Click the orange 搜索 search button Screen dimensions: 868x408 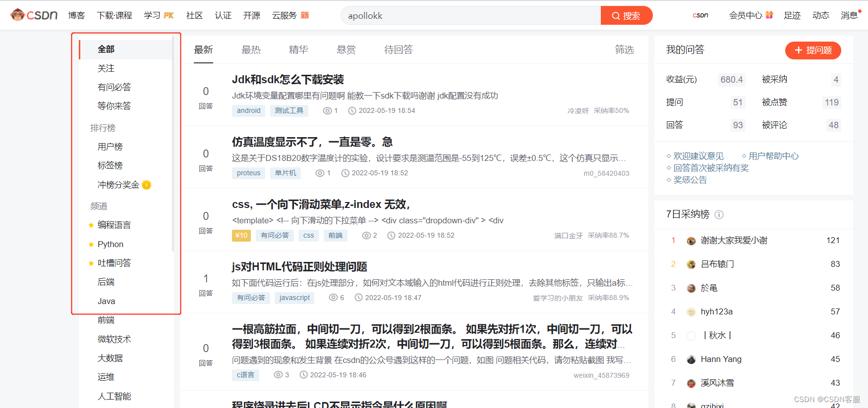pyautogui.click(x=626, y=15)
